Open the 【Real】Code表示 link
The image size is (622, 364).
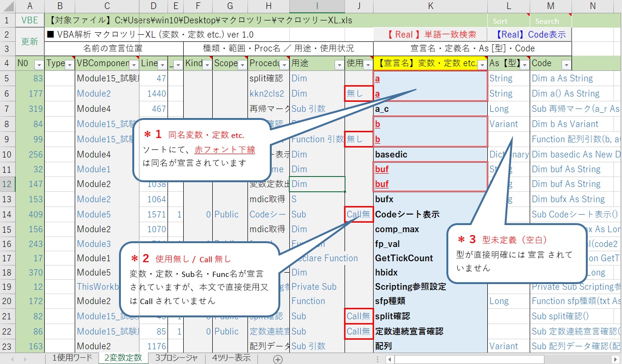coord(530,34)
